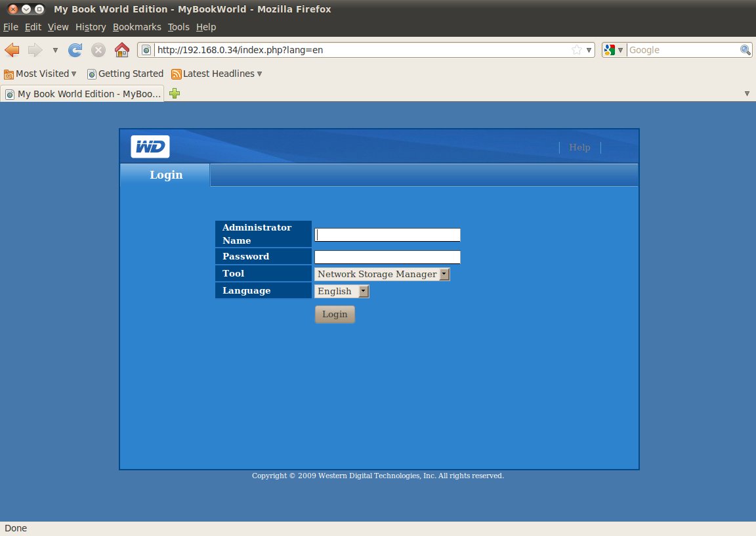Select the Login tab

click(165, 175)
